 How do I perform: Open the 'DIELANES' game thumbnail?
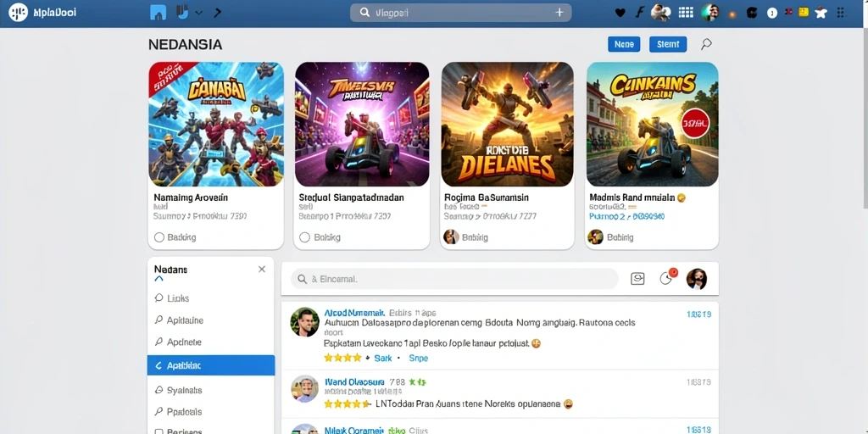pyautogui.click(x=507, y=124)
